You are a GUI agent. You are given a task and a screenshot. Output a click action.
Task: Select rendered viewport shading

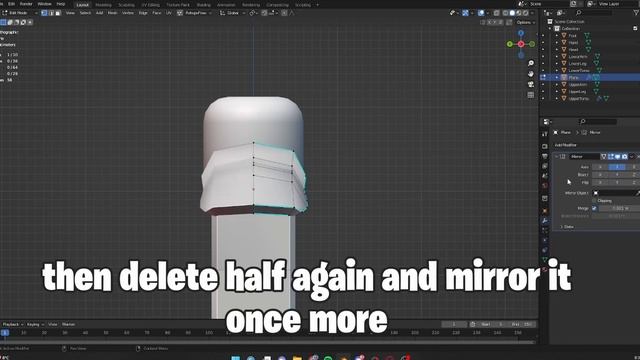pyautogui.click(x=526, y=13)
